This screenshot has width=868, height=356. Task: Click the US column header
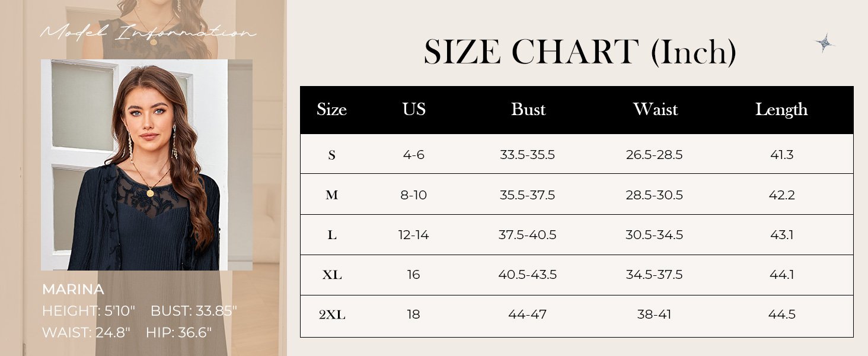414,109
